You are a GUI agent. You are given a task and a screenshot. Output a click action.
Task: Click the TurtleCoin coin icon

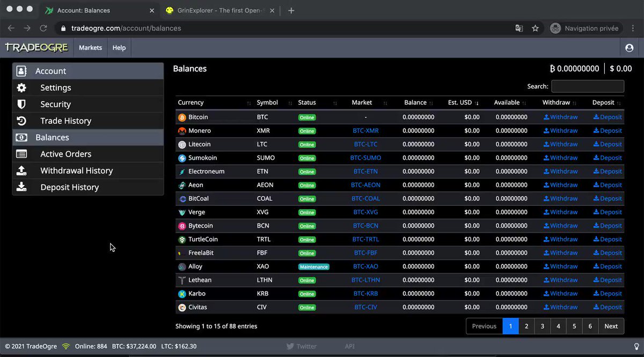point(182,240)
